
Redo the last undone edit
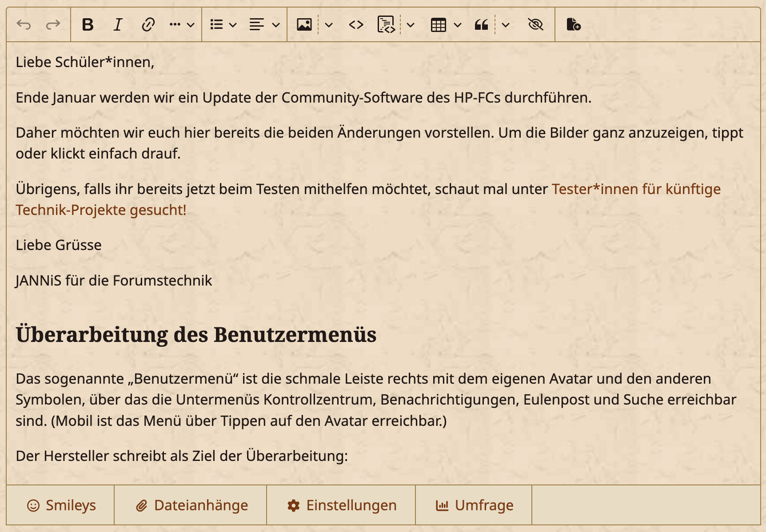53,25
